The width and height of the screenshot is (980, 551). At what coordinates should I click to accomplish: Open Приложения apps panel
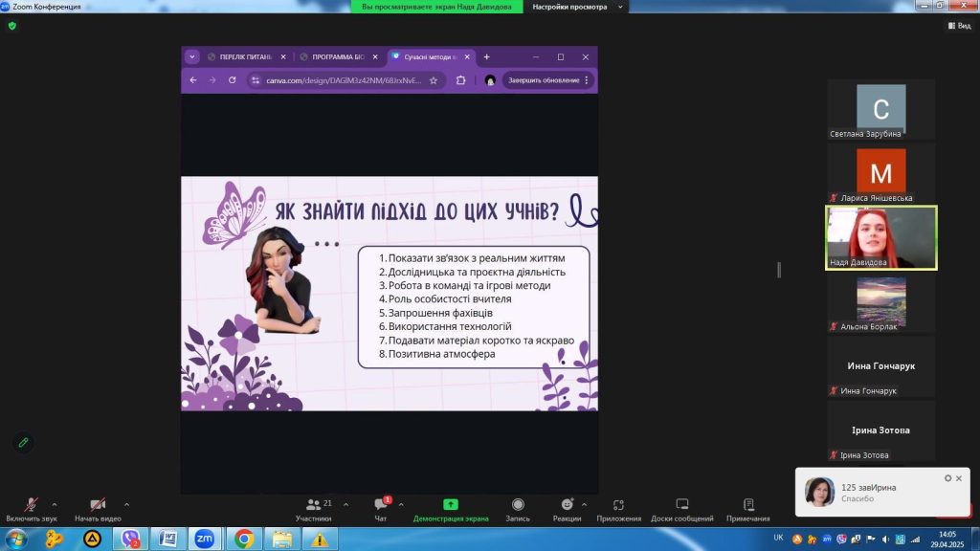pyautogui.click(x=619, y=510)
